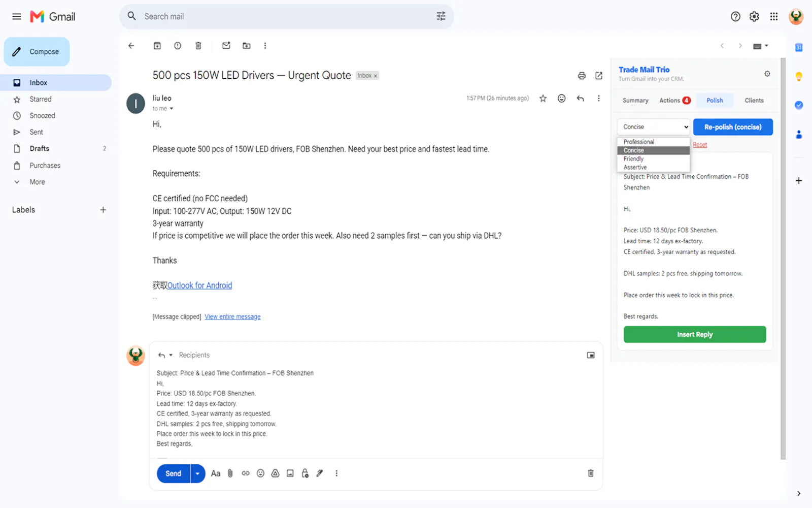Open Contacts side panel

(799, 135)
